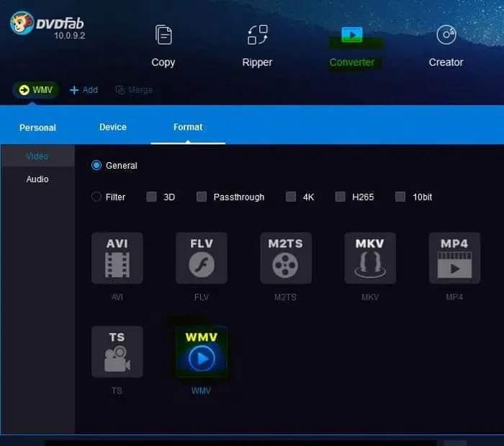Viewport: 504px width, 446px height.
Task: Tick the Passthrough checkbox
Action: point(202,197)
